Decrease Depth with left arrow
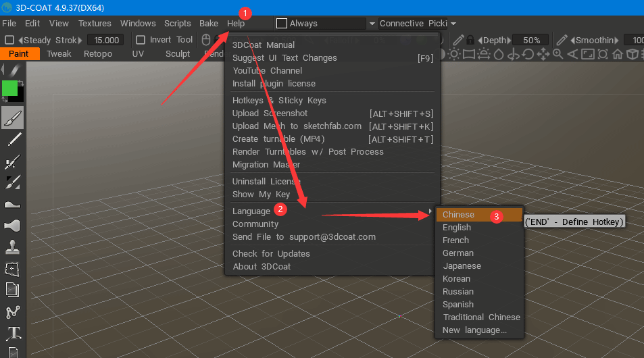The width and height of the screenshot is (644, 358). 480,41
